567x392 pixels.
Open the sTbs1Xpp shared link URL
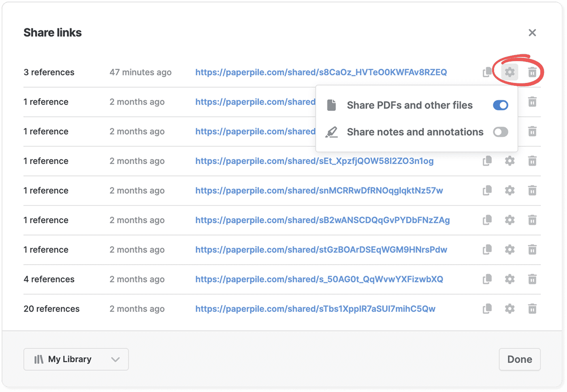pyautogui.click(x=315, y=308)
